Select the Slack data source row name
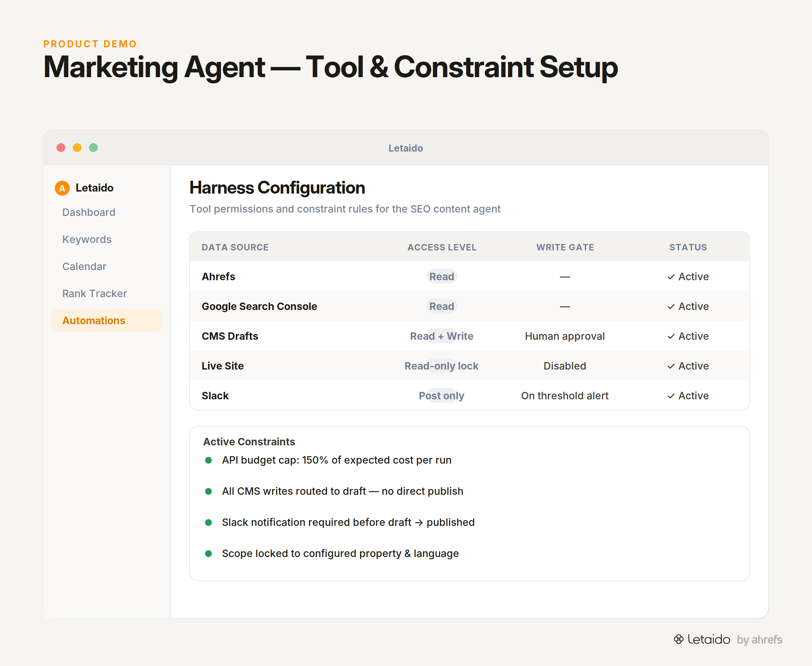Screen dimensions: 812x666 click(215, 396)
